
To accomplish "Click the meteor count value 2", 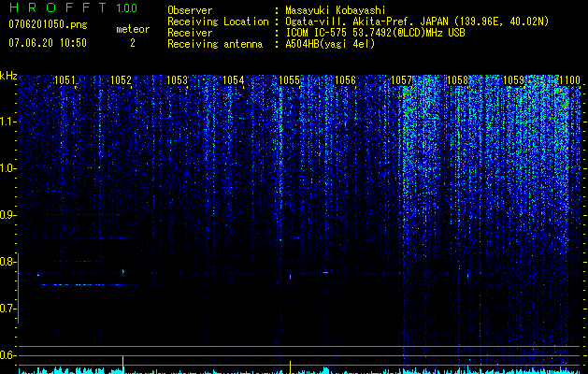I will point(133,43).
